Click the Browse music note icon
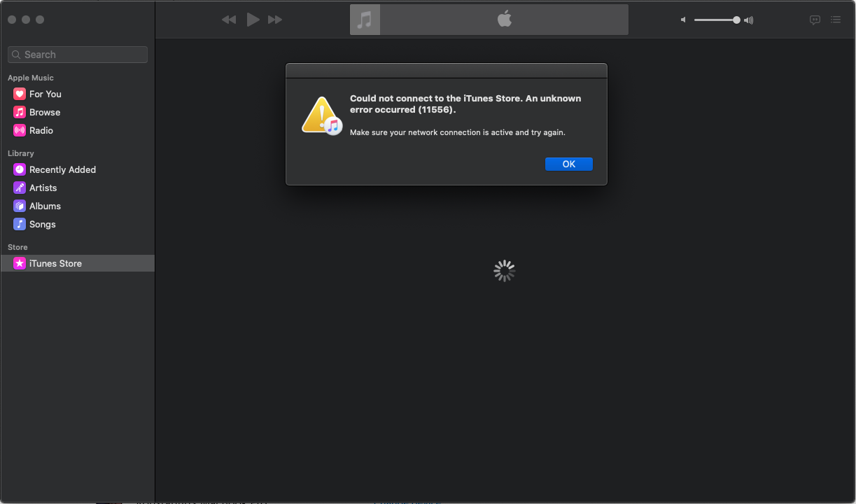The height and width of the screenshot is (504, 856). [20, 112]
